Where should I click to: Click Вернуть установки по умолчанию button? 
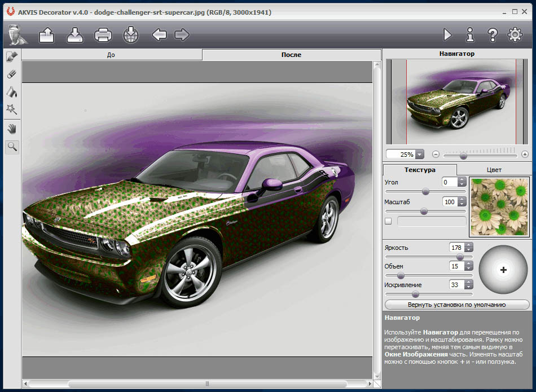pos(456,305)
